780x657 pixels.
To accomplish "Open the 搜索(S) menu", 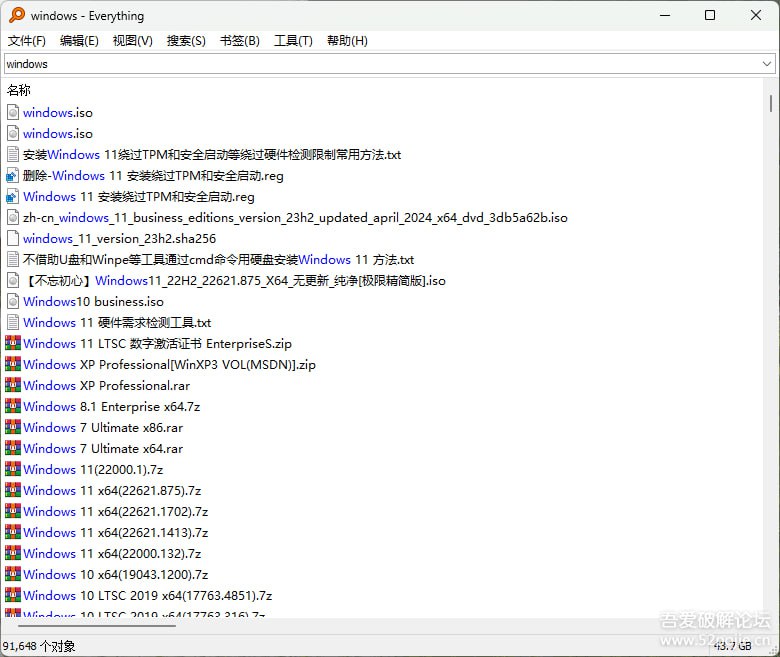I will (x=186, y=41).
